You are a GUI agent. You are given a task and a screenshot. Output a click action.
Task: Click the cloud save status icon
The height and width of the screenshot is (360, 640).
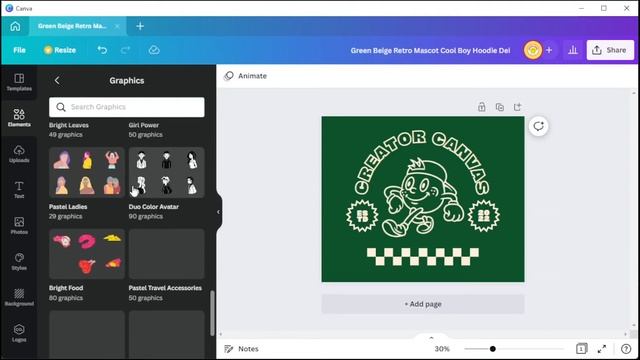pyautogui.click(x=154, y=50)
